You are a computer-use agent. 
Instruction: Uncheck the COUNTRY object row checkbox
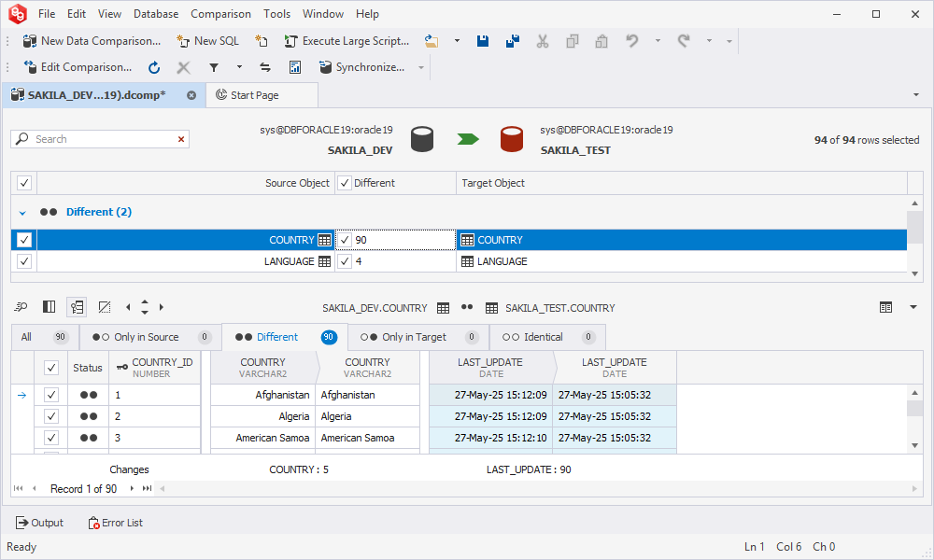[24, 240]
